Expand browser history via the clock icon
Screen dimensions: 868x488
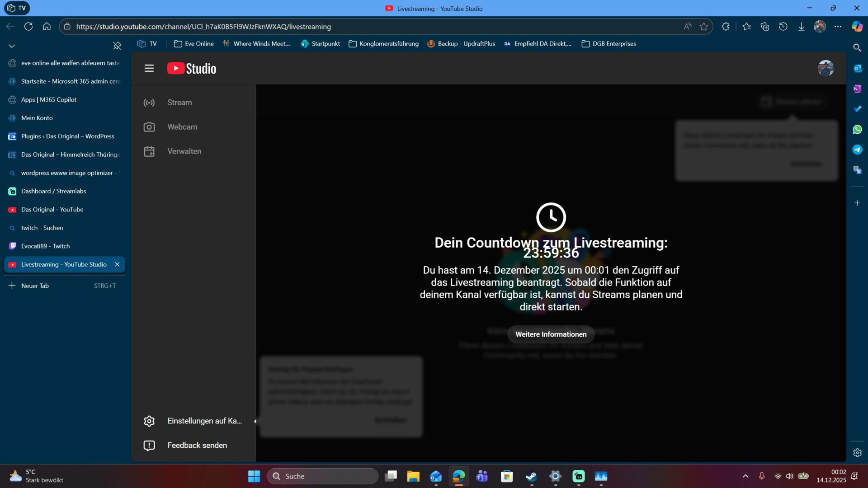pos(783,27)
